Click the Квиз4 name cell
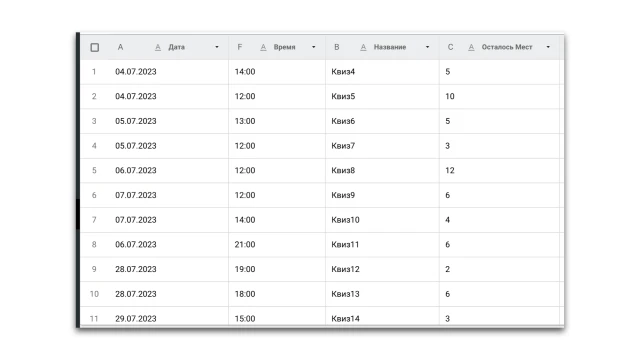The height and width of the screenshot is (360, 640). 382,72
